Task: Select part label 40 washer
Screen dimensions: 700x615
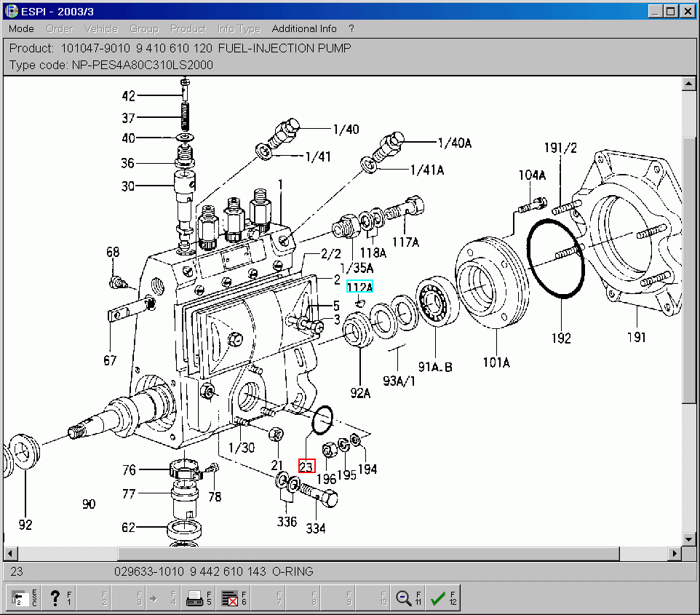Action: pos(129,138)
